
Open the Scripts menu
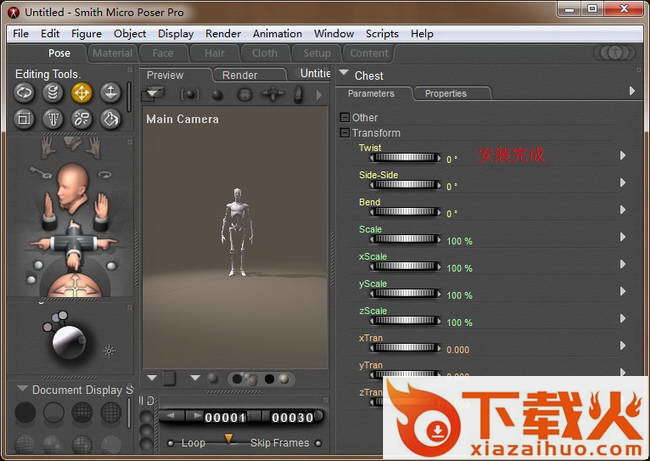pyautogui.click(x=382, y=34)
